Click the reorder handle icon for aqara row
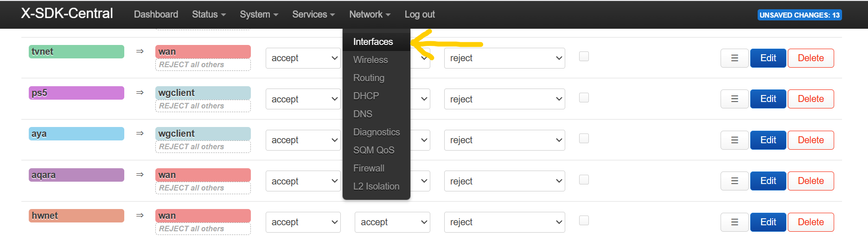This screenshot has height=241, width=868. click(x=734, y=181)
